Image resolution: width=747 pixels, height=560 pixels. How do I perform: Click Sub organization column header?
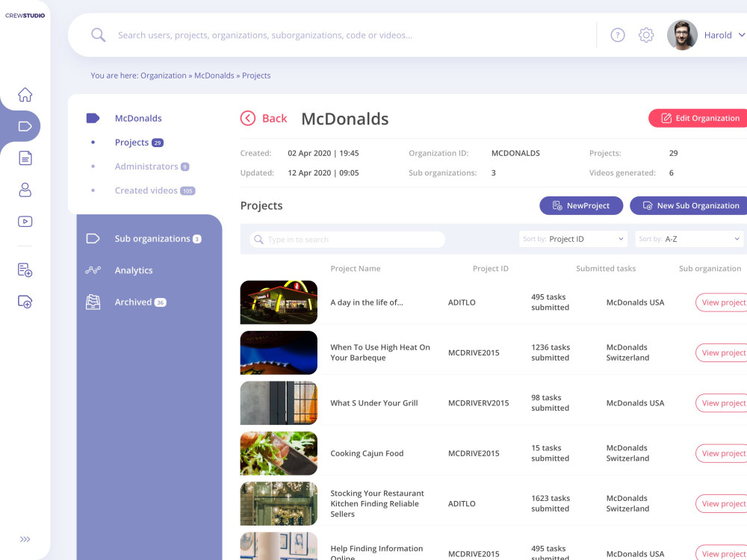(710, 269)
